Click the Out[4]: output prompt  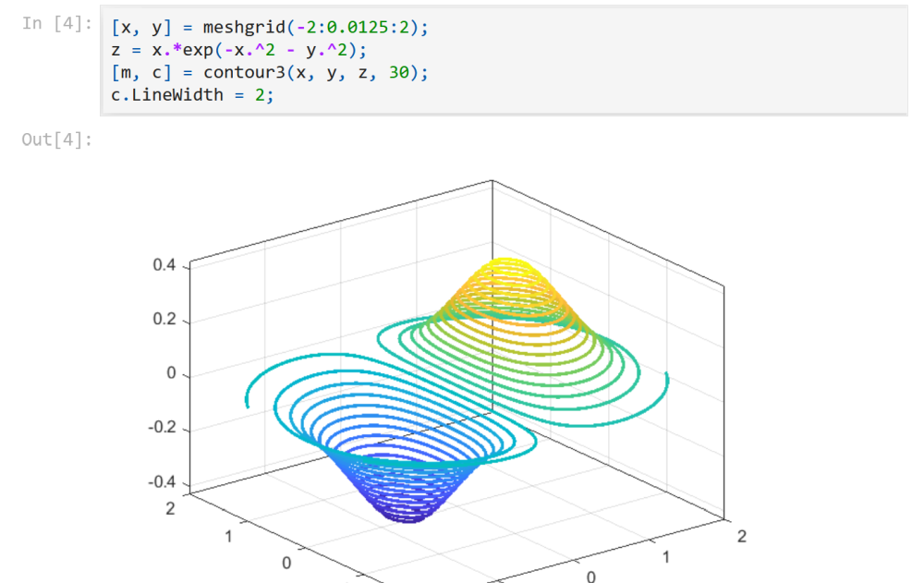(56, 140)
